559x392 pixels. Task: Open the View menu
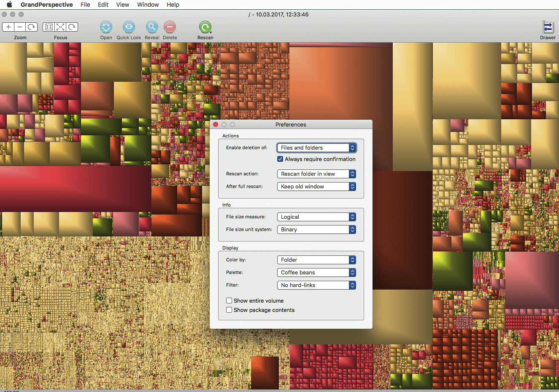(122, 5)
